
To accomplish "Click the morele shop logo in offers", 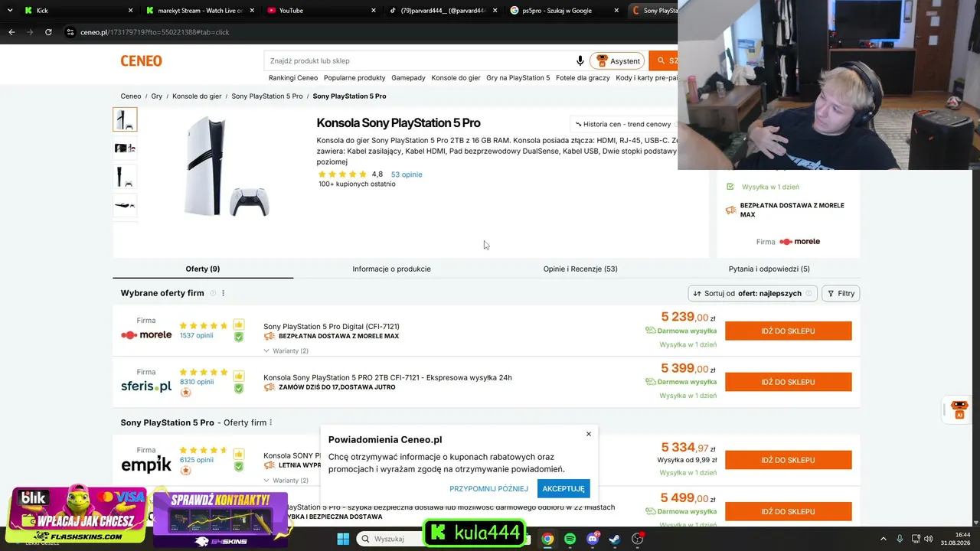I will (x=146, y=335).
